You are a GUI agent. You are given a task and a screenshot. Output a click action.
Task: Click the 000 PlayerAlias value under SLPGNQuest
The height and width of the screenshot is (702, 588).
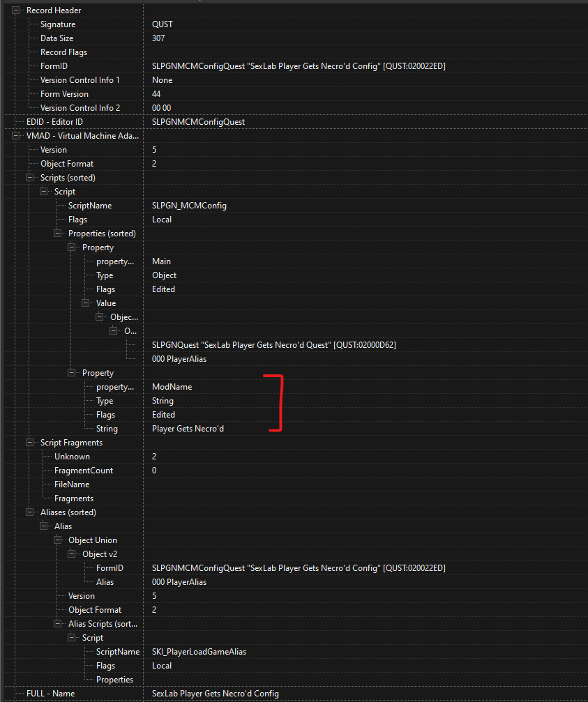pyautogui.click(x=179, y=358)
